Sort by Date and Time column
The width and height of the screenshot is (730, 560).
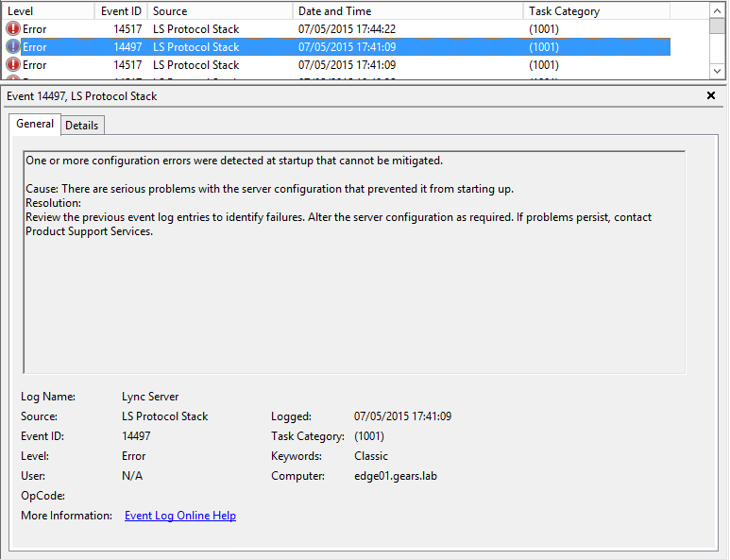click(408, 11)
